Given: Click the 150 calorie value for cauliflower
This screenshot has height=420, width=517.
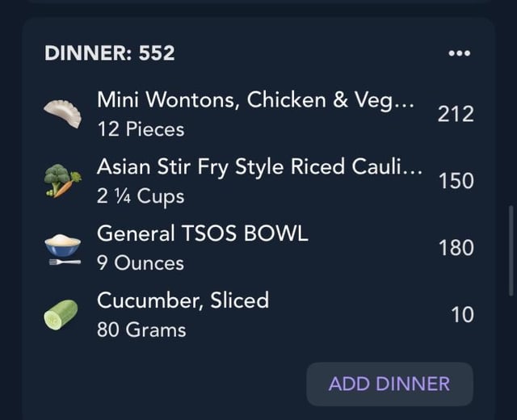Looking at the screenshot, I should (x=456, y=181).
